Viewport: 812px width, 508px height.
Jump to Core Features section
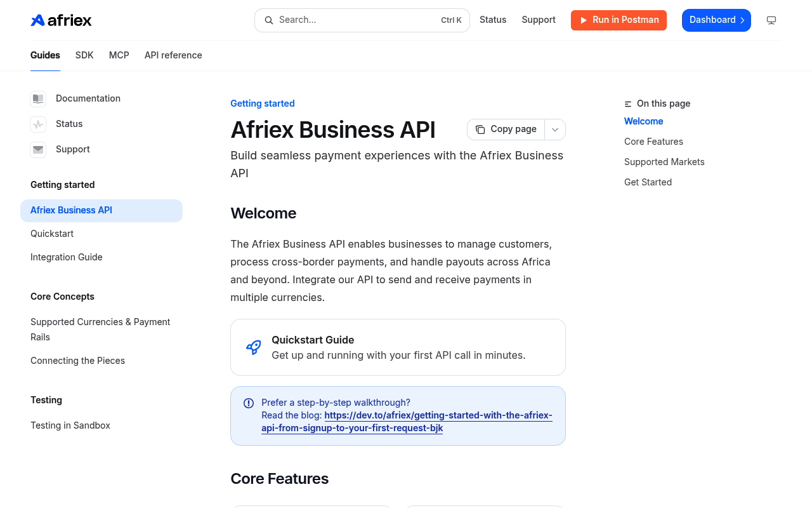pyautogui.click(x=653, y=142)
